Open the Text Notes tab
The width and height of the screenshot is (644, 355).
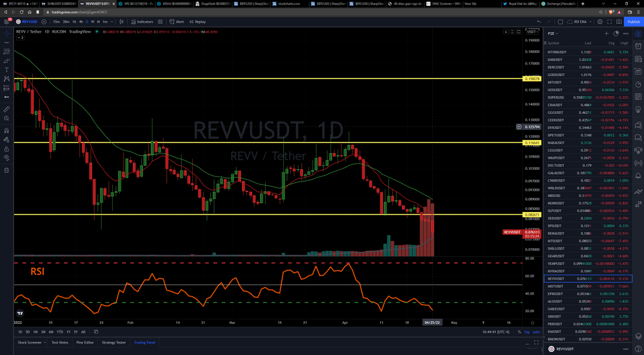tap(60, 342)
